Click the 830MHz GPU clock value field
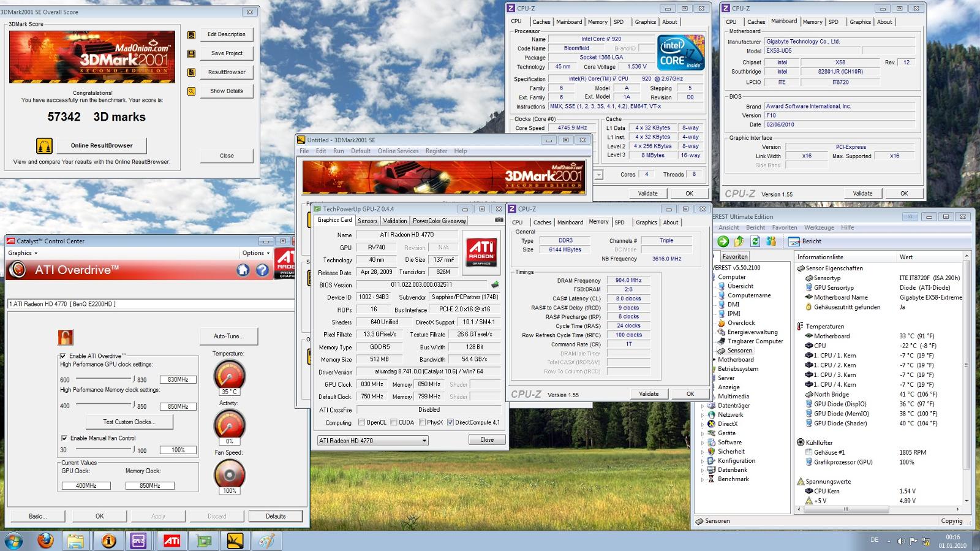The image size is (980, 551). click(x=178, y=380)
